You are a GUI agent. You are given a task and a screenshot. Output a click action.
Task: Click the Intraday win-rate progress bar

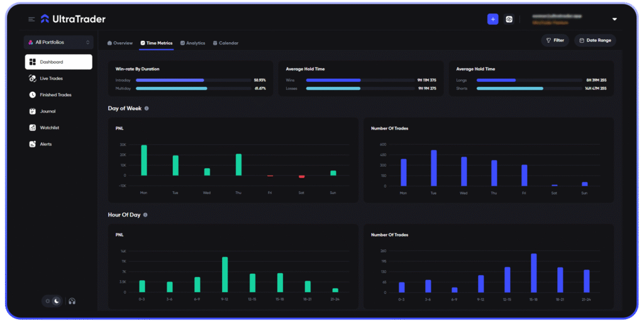170,81
